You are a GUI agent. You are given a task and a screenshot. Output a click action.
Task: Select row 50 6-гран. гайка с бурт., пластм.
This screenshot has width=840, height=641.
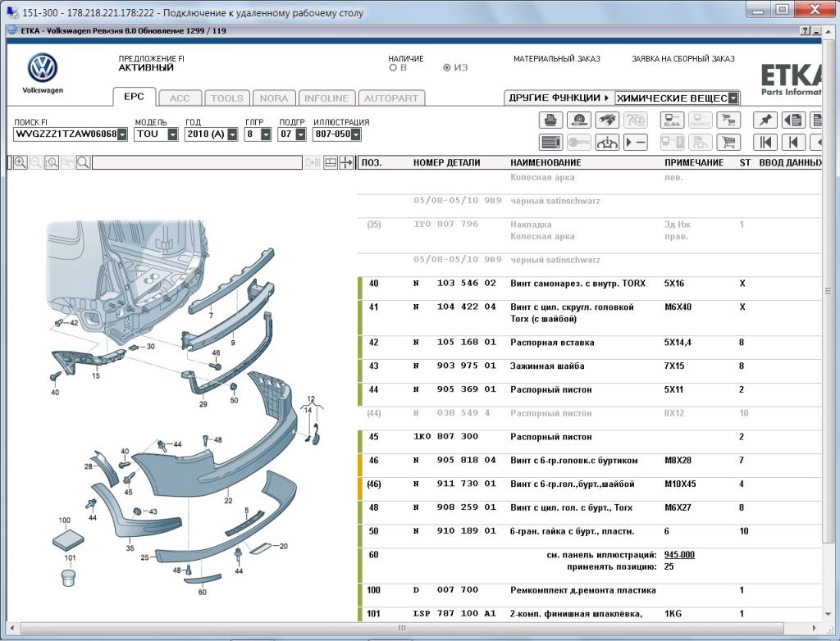coord(590,536)
